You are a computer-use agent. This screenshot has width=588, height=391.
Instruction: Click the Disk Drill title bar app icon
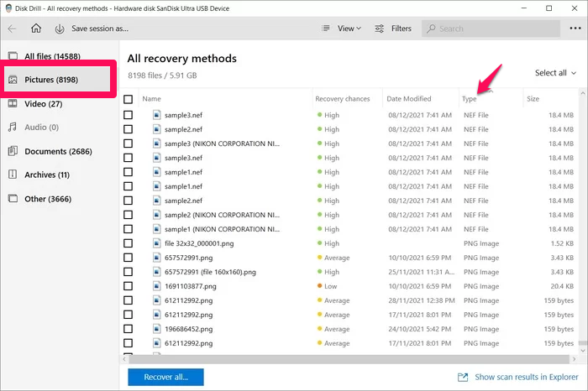pos(8,8)
